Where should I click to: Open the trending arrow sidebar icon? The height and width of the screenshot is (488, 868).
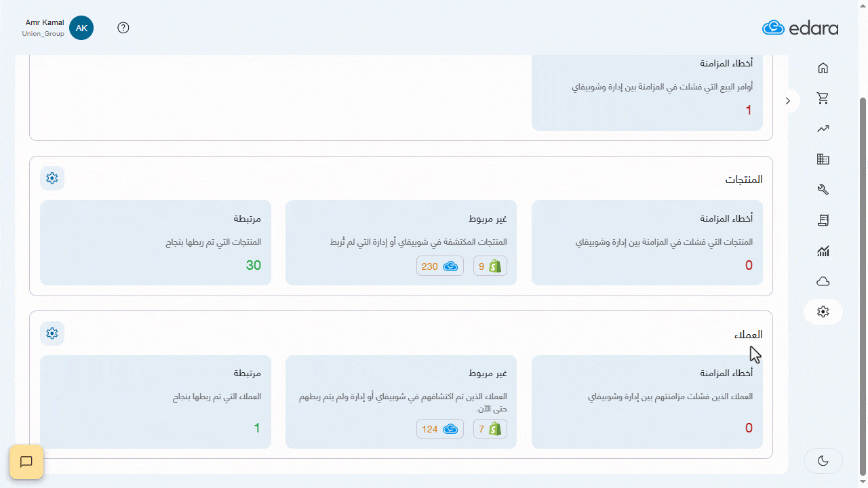click(x=823, y=129)
